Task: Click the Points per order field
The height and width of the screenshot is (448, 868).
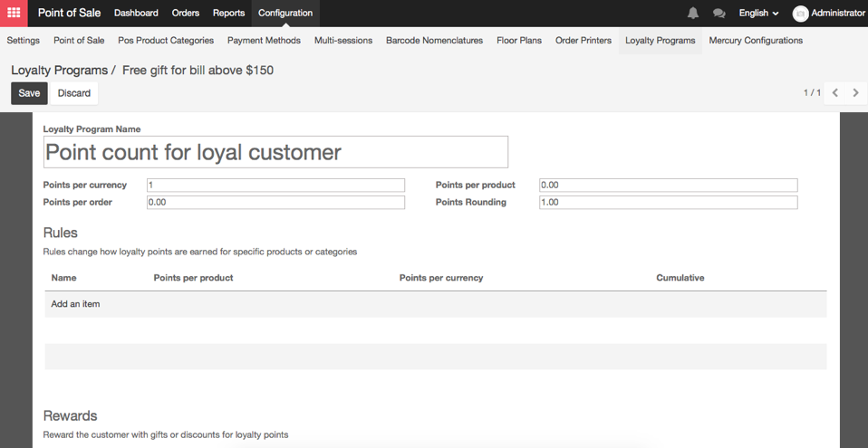Action: [275, 203]
